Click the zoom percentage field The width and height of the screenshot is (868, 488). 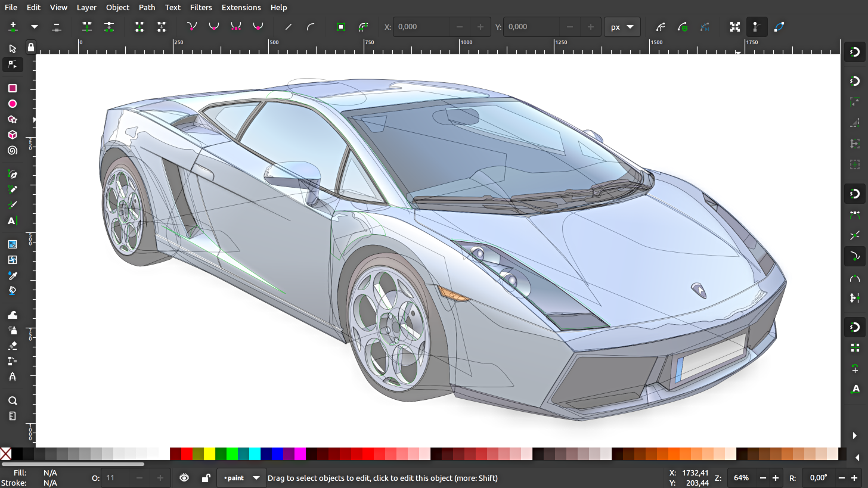click(741, 478)
